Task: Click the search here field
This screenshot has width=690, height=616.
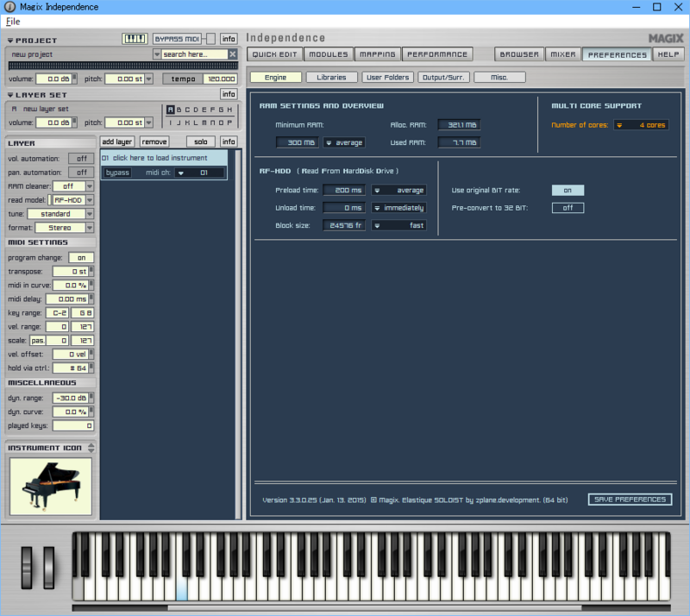Action: tap(195, 54)
